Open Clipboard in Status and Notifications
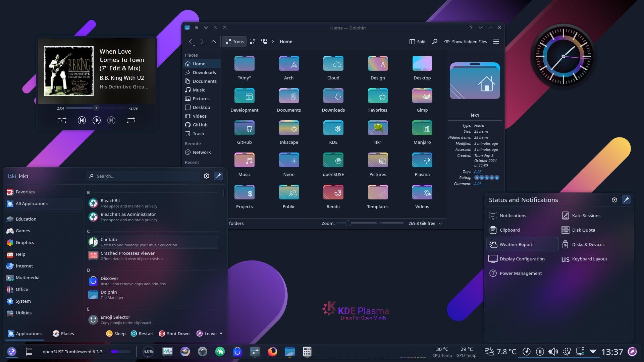Screen dimensions: 644x362 [x=522, y=230]
